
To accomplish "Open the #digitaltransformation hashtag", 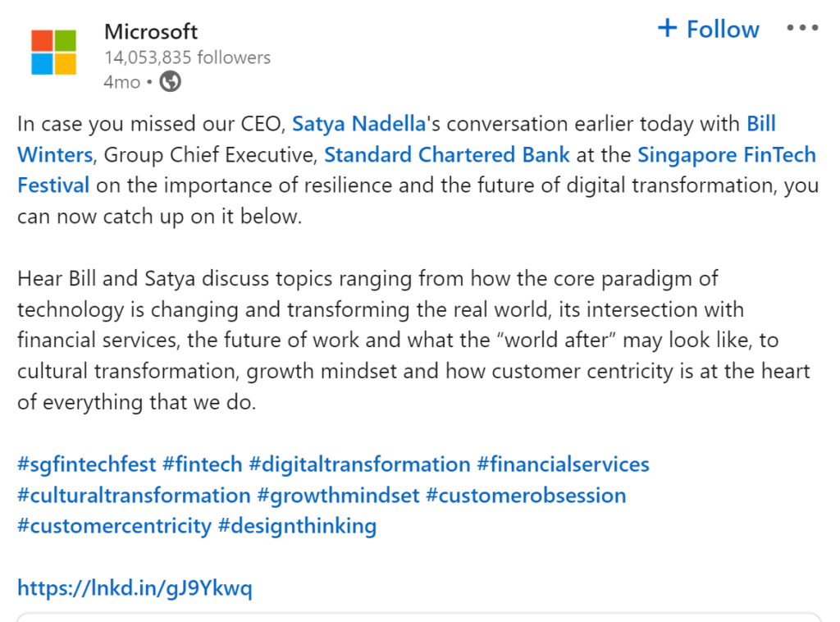I will [x=358, y=464].
